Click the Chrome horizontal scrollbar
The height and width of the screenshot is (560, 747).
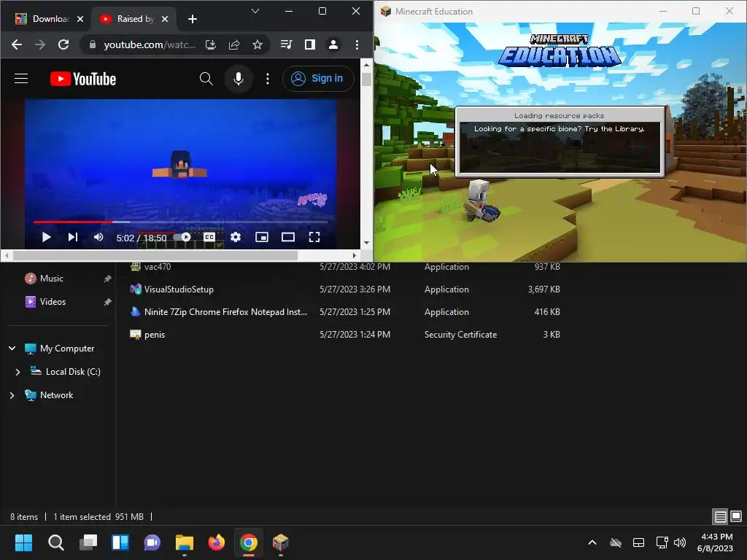point(155,256)
